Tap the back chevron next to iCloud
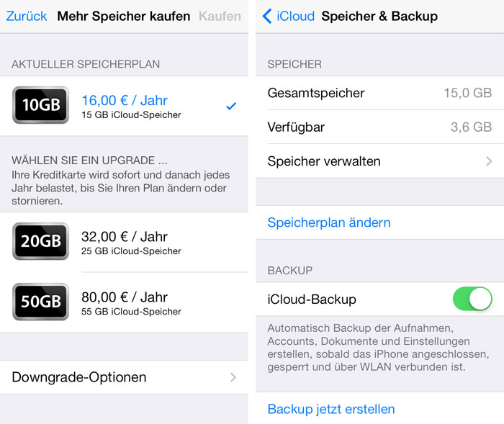The height and width of the screenshot is (424, 504). pos(267,16)
